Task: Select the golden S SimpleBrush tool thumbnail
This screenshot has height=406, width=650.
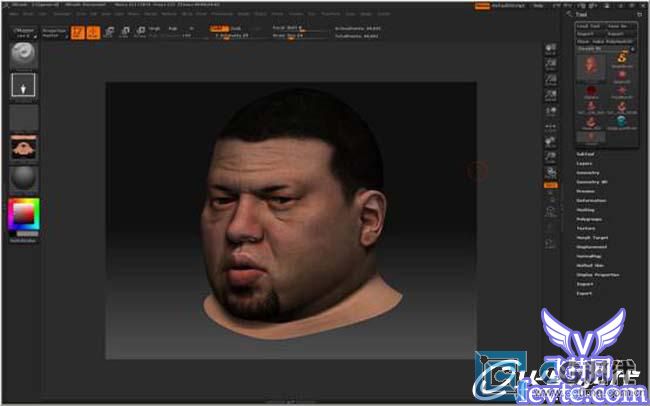Action: click(x=621, y=58)
